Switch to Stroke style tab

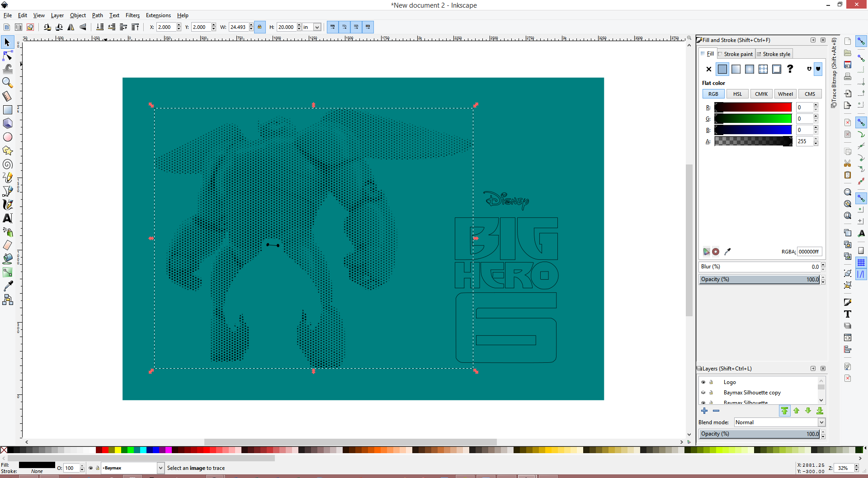point(774,54)
